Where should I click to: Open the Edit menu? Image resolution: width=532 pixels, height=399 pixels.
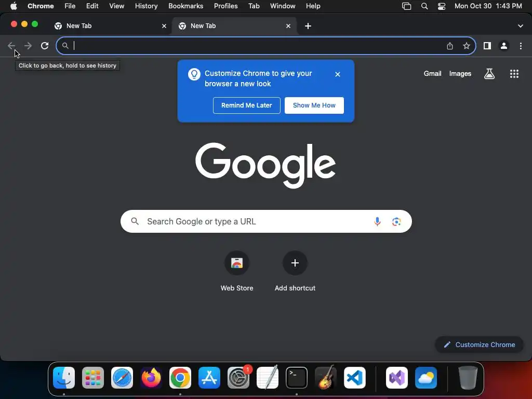(92, 6)
